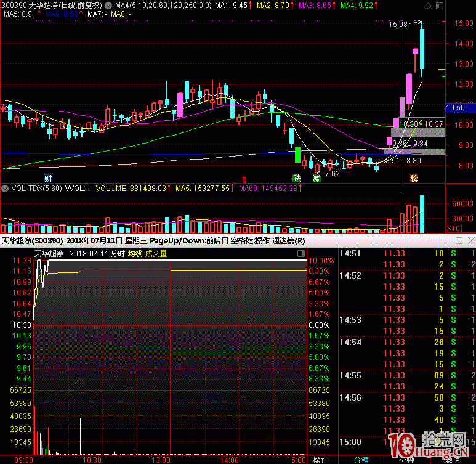Select the 14:56 tick row

pyautogui.click(x=407, y=397)
